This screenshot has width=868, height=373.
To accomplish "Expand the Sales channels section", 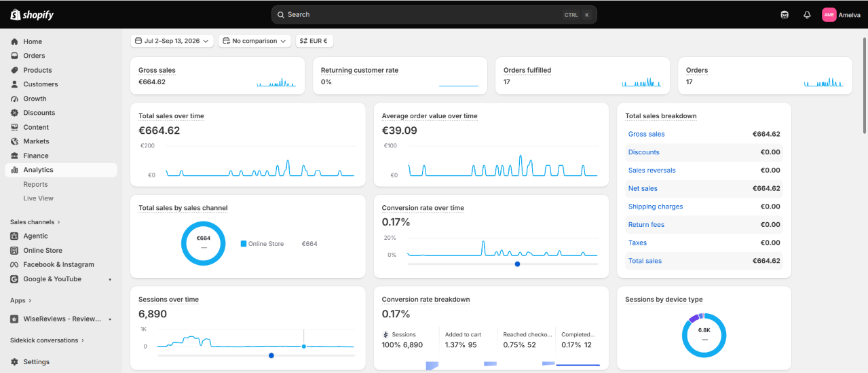I will click(35, 222).
